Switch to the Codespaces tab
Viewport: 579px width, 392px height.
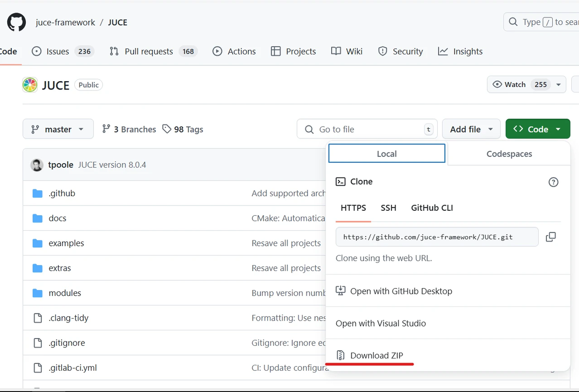[509, 154]
